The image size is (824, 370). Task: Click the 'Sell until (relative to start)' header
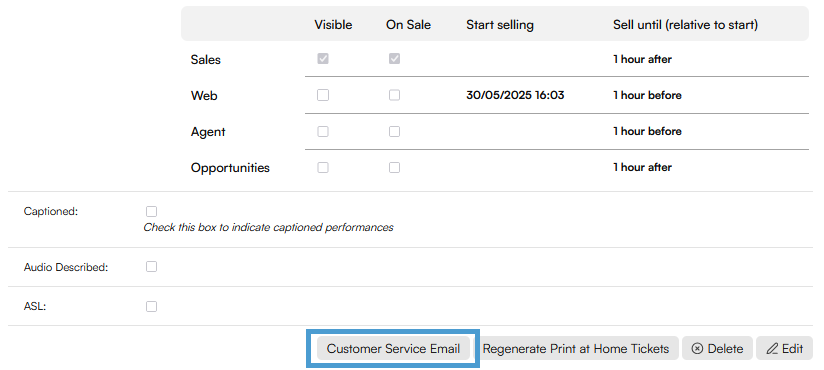coord(685,25)
